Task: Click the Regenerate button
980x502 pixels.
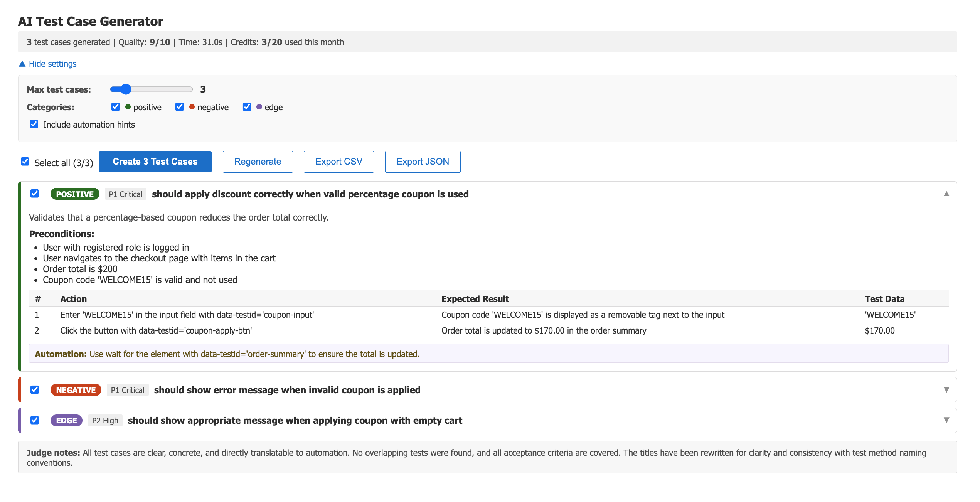Action: click(258, 162)
